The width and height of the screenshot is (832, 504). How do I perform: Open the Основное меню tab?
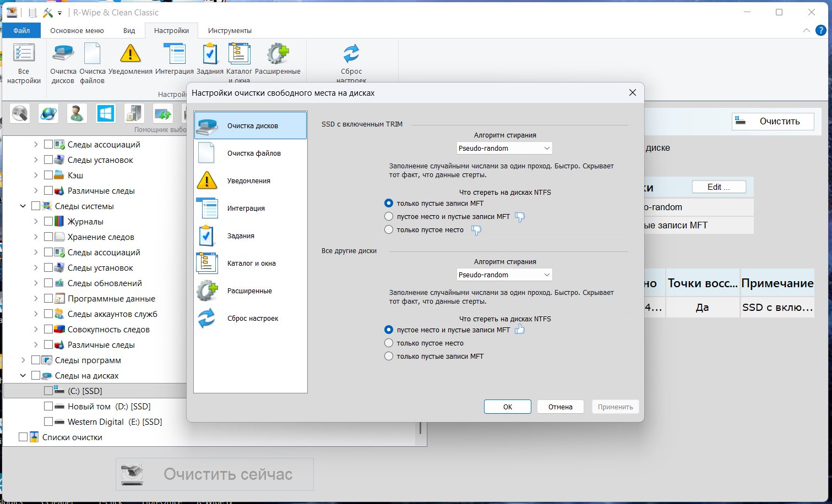click(x=77, y=31)
